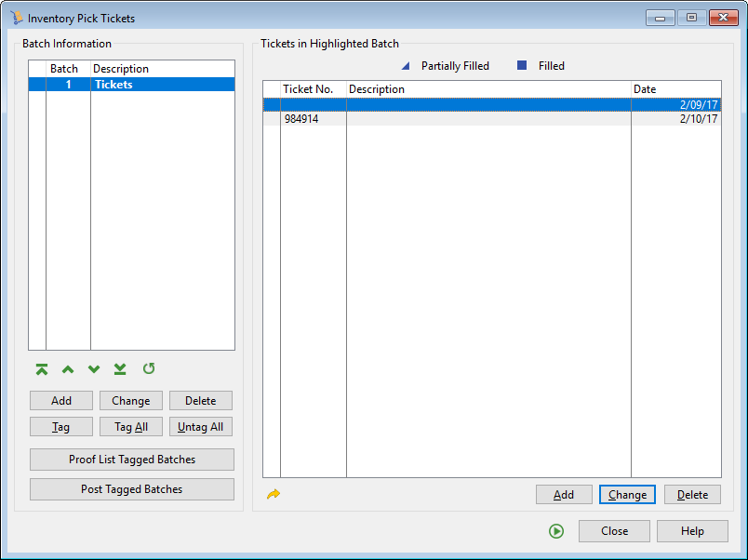The width and height of the screenshot is (748, 560).
Task: Click the green play icon beside Close
Action: click(x=556, y=531)
